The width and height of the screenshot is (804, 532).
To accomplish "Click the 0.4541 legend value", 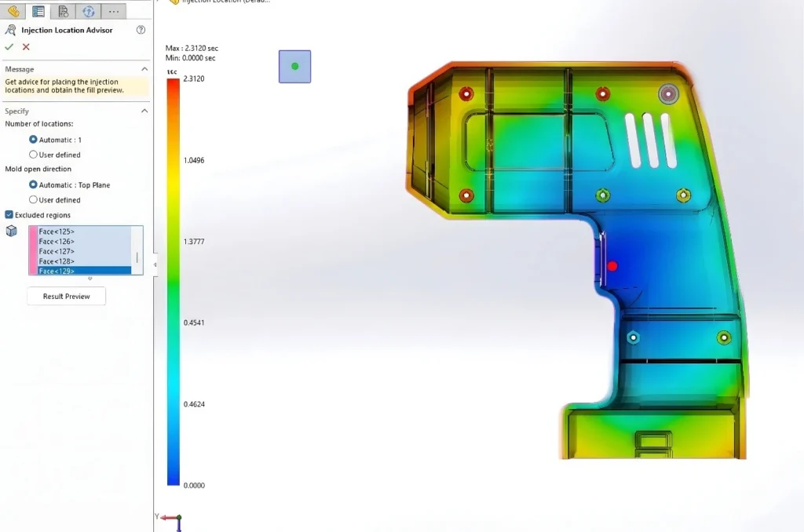I will pos(194,322).
